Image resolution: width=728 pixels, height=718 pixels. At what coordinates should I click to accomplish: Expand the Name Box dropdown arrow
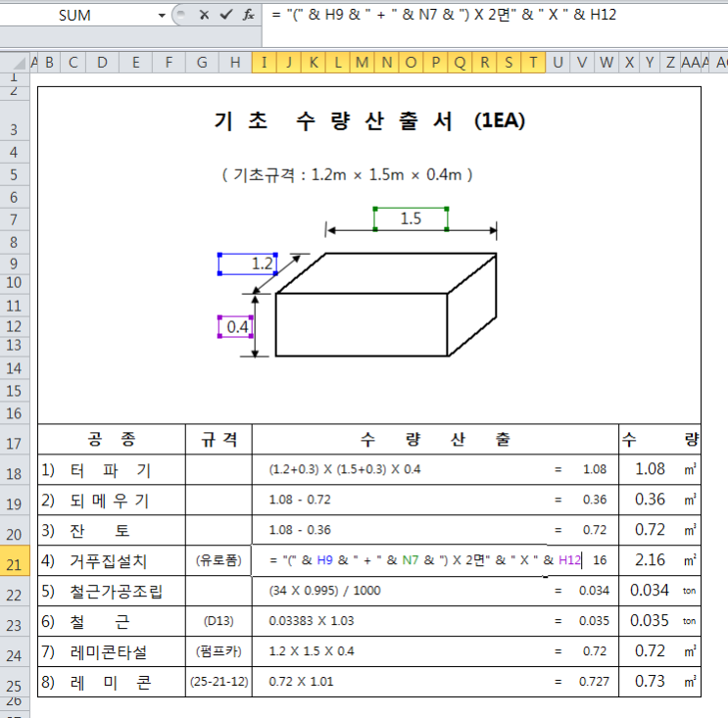coord(162,16)
